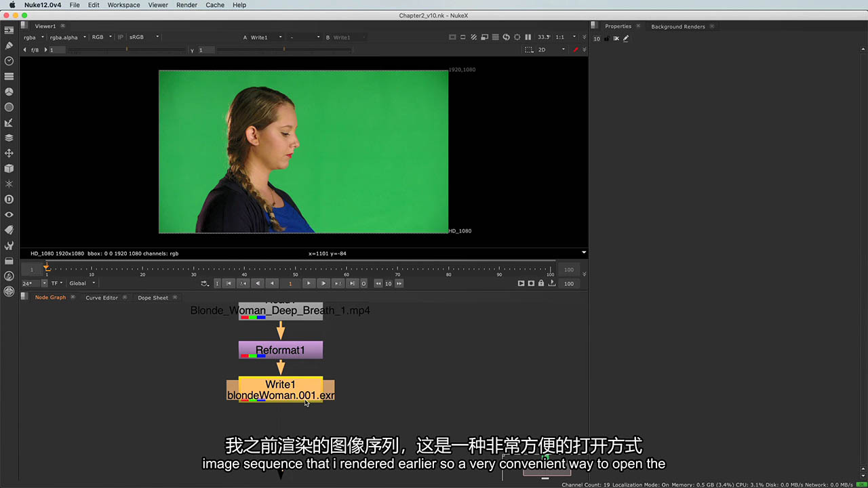The width and height of the screenshot is (868, 488).
Task: Select the Write1 node in node graph
Action: (x=281, y=389)
